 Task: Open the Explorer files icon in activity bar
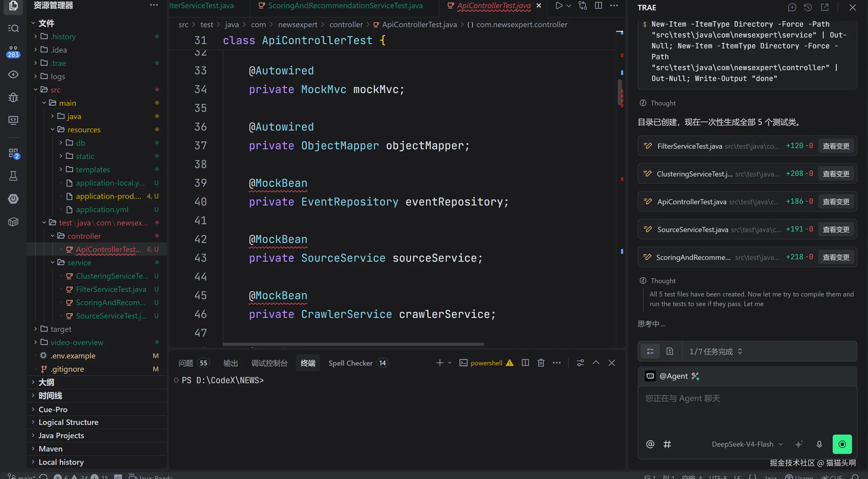pyautogui.click(x=13, y=5)
